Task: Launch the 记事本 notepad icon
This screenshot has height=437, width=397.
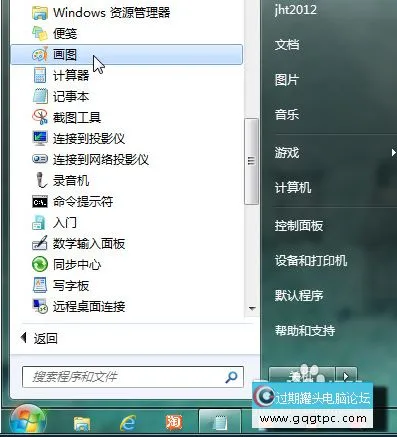Action: (x=40, y=96)
